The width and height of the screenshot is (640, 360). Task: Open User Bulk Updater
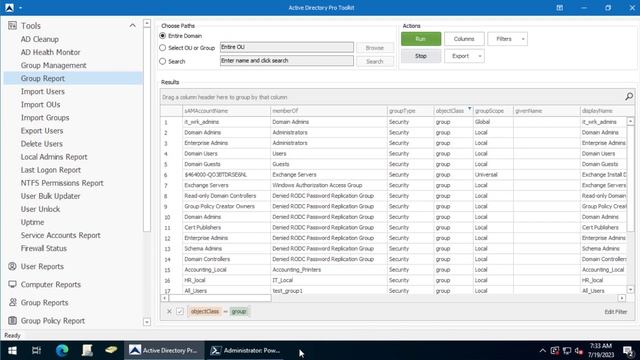click(x=51, y=196)
